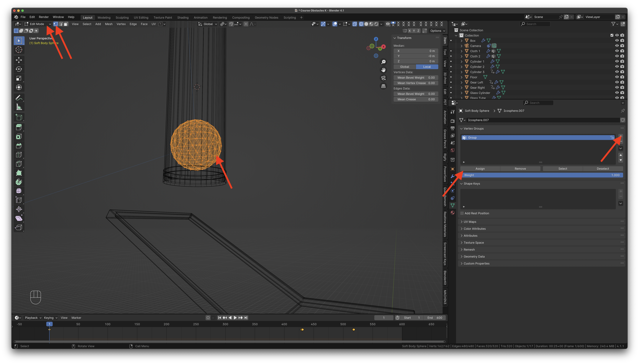The height and width of the screenshot is (364, 639).
Task: Click the zoom magnifier viewport gizmo
Action: 383,62
